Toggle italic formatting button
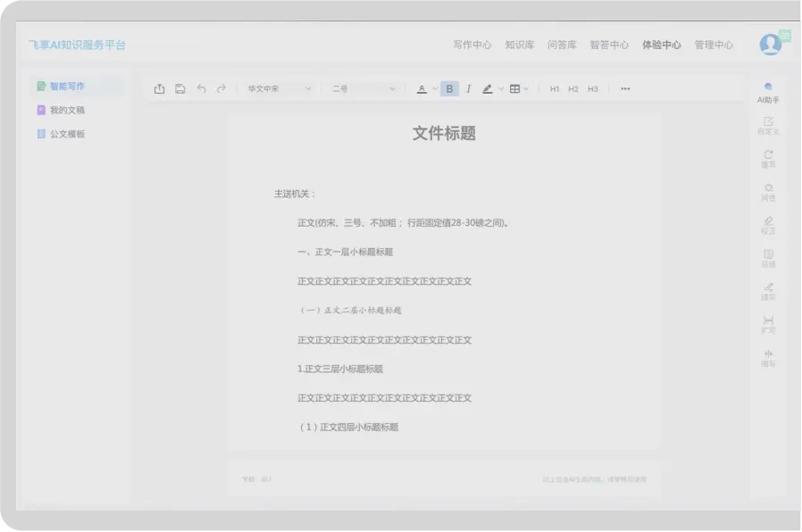The image size is (802, 532). coord(469,89)
